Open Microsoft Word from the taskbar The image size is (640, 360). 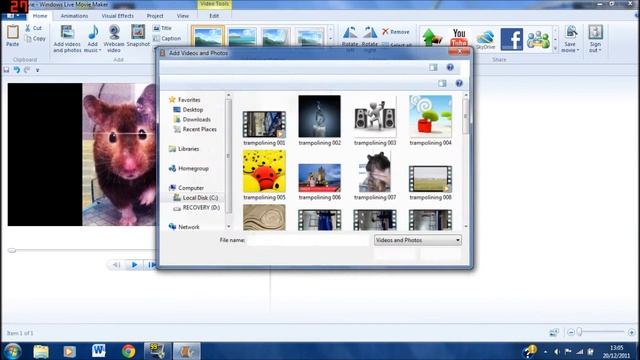pyautogui.click(x=99, y=351)
